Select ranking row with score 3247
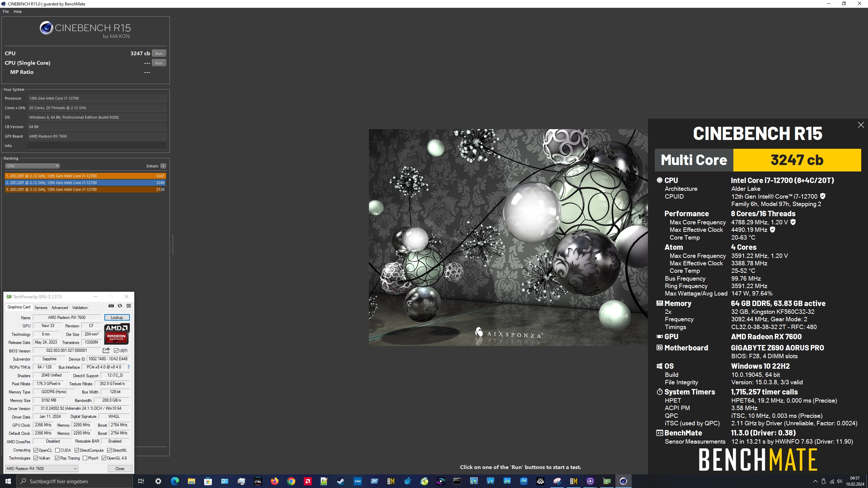This screenshot has height=488, width=868. [x=85, y=176]
